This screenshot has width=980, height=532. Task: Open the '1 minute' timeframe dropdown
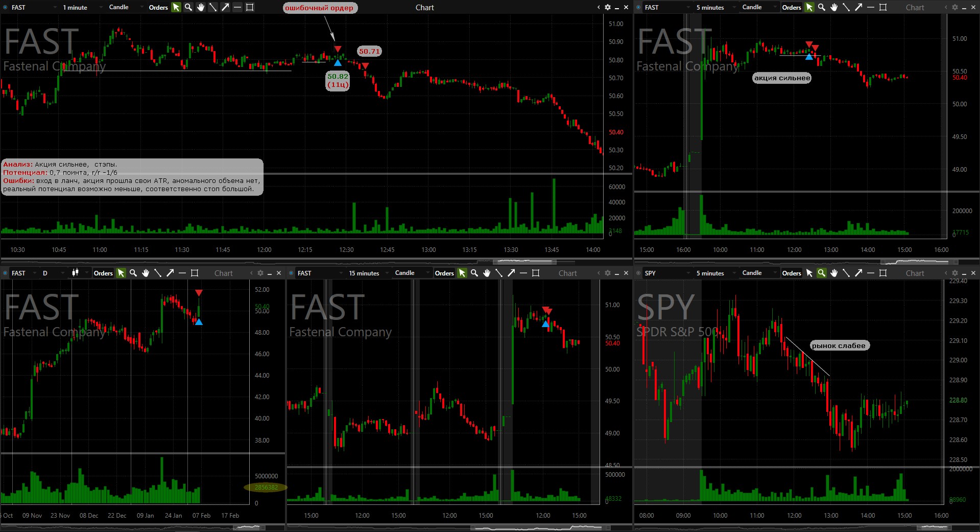(x=82, y=7)
